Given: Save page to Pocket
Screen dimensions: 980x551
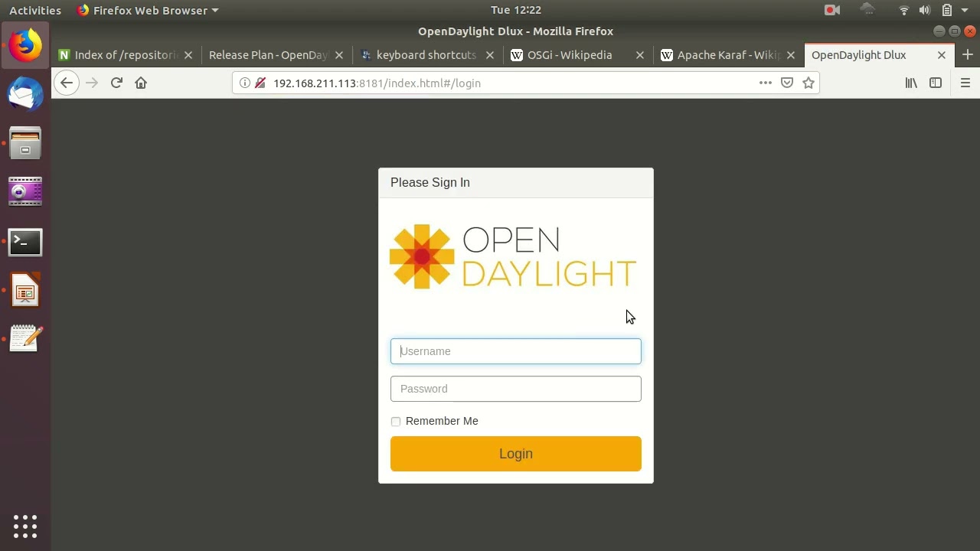Looking at the screenshot, I should click(786, 83).
